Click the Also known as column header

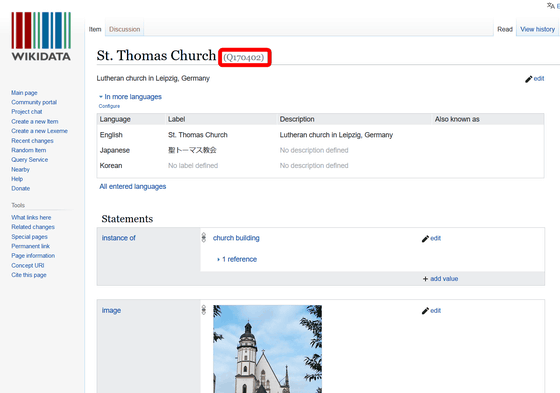click(x=457, y=119)
